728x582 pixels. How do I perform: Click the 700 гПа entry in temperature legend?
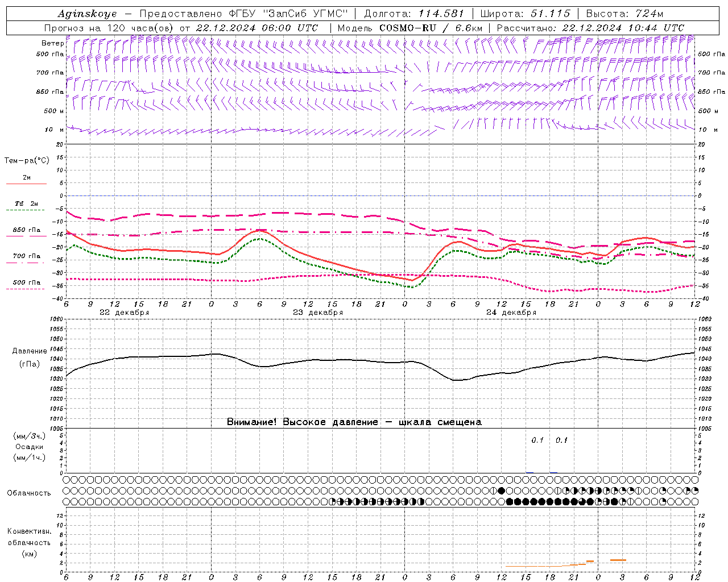pos(26,256)
